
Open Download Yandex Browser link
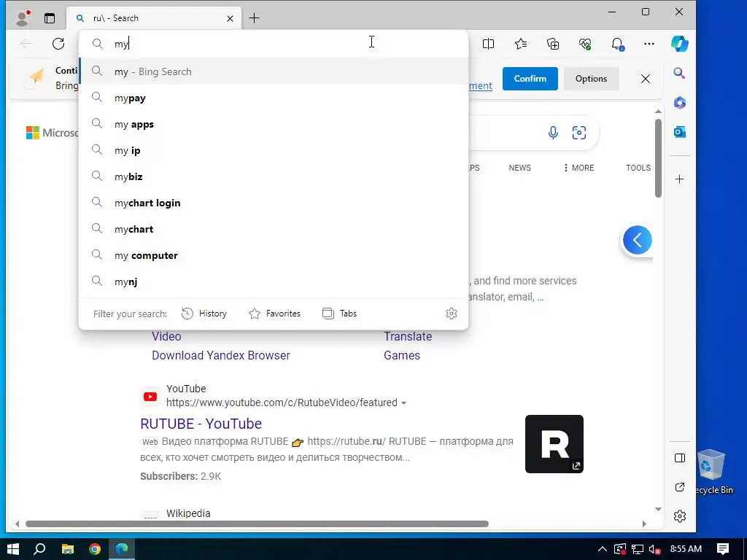(220, 355)
